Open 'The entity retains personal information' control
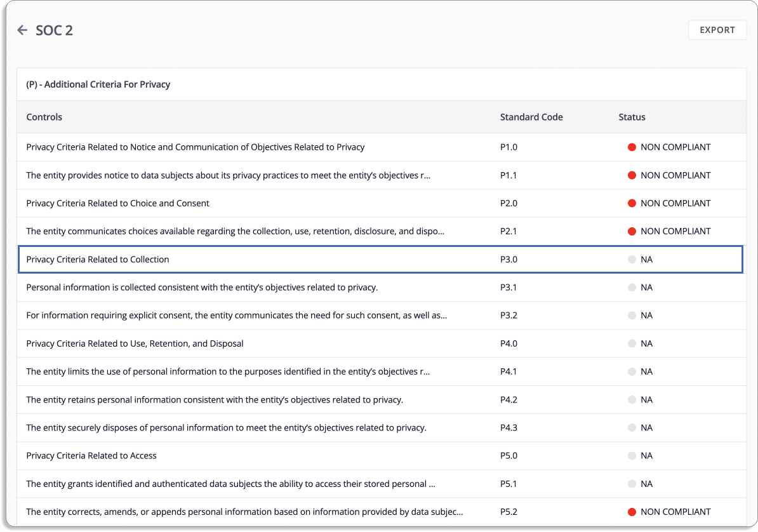Image resolution: width=758 pixels, height=532 pixels. [215, 399]
